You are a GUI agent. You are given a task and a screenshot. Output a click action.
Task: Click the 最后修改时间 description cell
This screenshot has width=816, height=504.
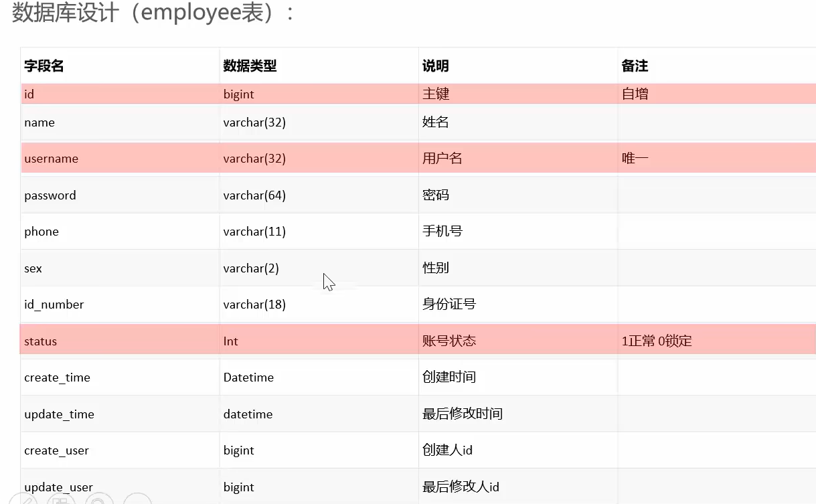click(x=463, y=414)
